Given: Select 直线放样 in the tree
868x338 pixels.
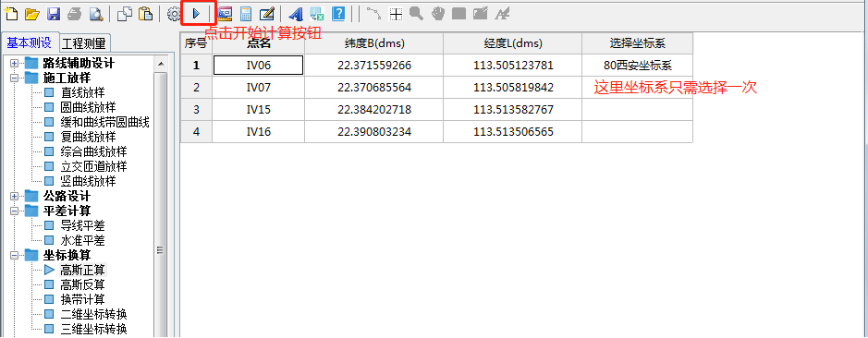Looking at the screenshot, I should pyautogui.click(x=82, y=92).
